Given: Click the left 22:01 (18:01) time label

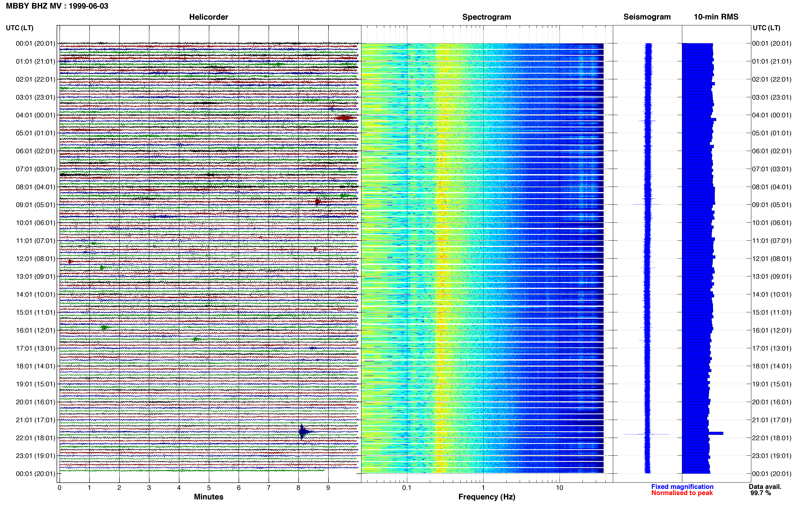Looking at the screenshot, I should click(35, 438).
